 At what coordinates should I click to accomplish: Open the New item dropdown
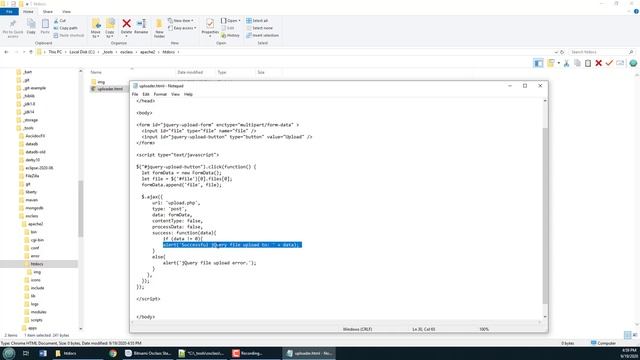[181, 20]
